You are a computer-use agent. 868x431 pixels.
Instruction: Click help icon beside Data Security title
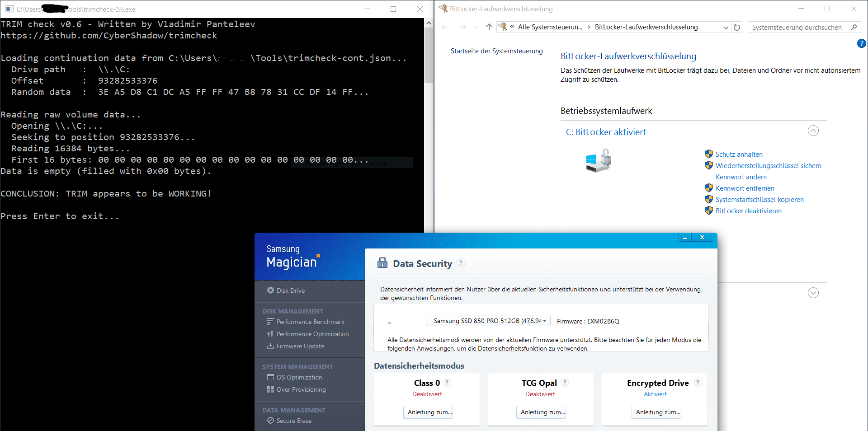461,262
